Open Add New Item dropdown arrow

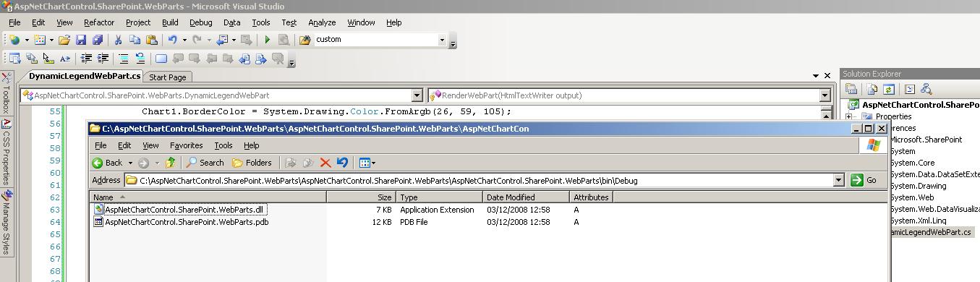click(x=51, y=40)
